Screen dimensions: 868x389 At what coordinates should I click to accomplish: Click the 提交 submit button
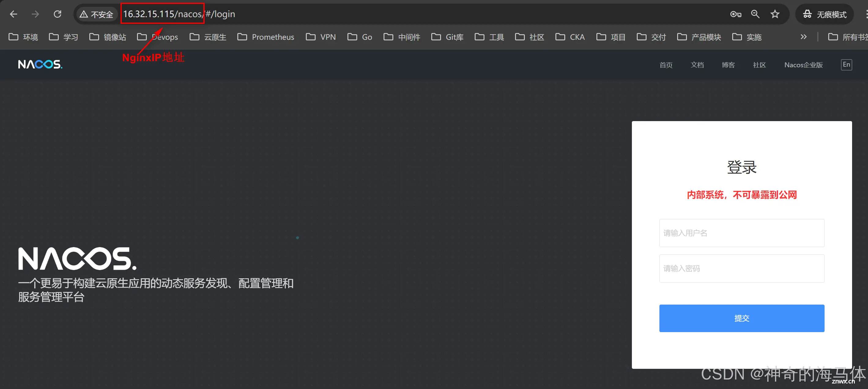pos(742,318)
